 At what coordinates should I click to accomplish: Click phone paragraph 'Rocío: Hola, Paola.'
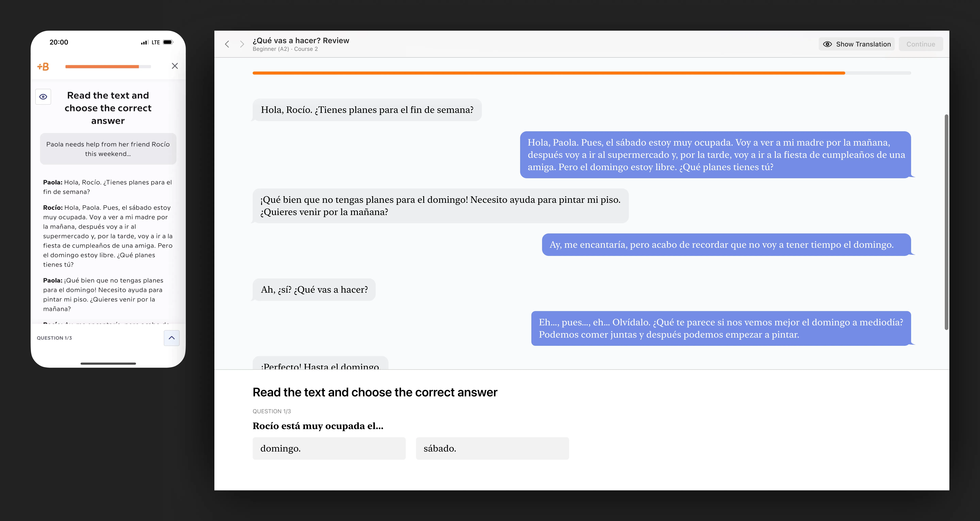[x=108, y=236]
